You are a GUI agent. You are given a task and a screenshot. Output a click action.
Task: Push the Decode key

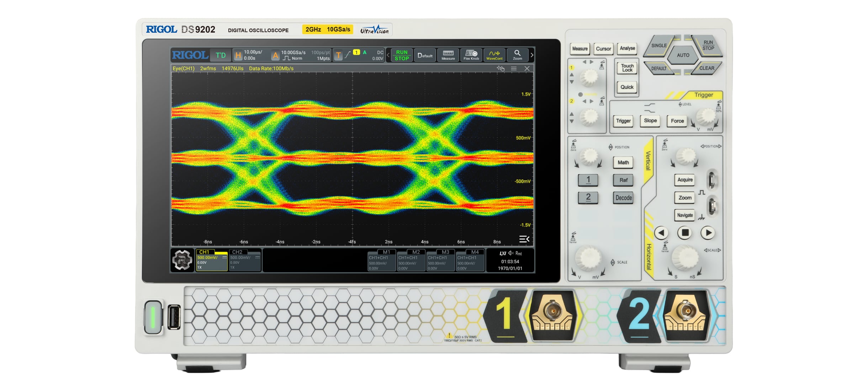coord(623,198)
